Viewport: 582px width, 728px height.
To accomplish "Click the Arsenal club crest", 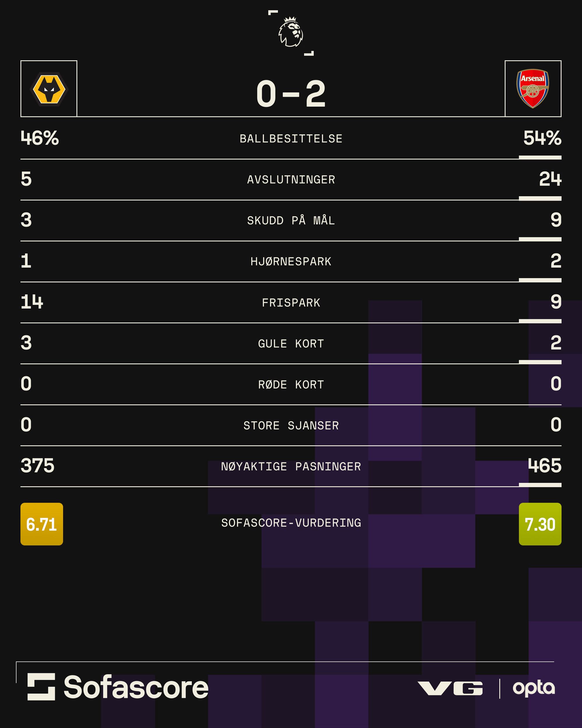I will point(533,89).
